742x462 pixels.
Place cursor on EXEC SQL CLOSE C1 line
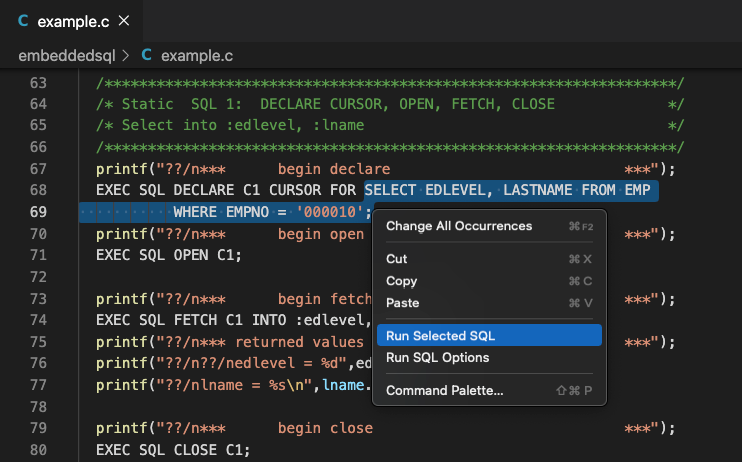tap(173, 450)
